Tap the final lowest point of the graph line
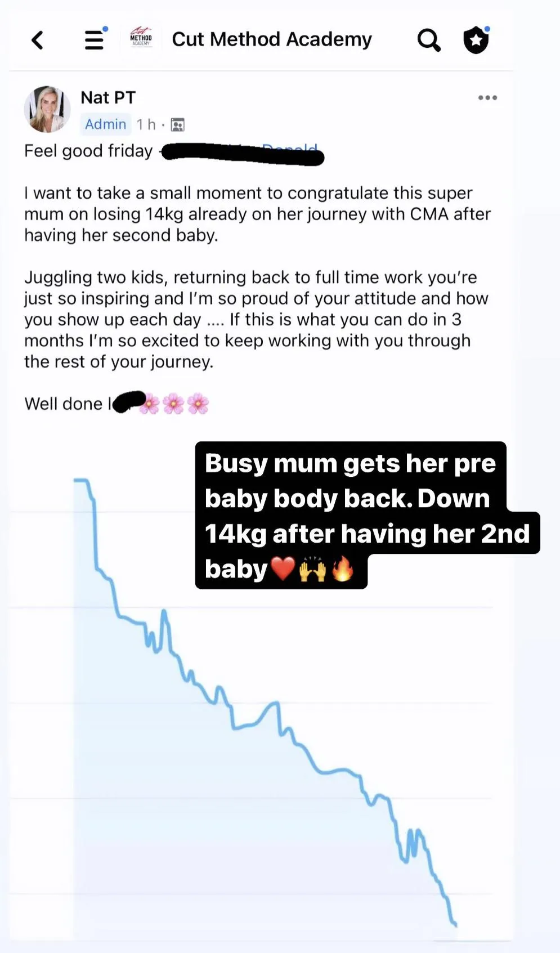 [455, 924]
